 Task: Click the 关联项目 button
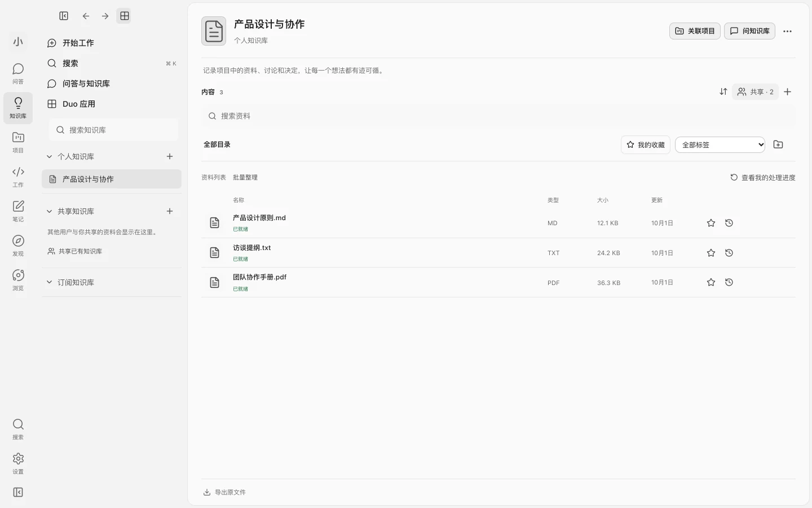click(695, 31)
